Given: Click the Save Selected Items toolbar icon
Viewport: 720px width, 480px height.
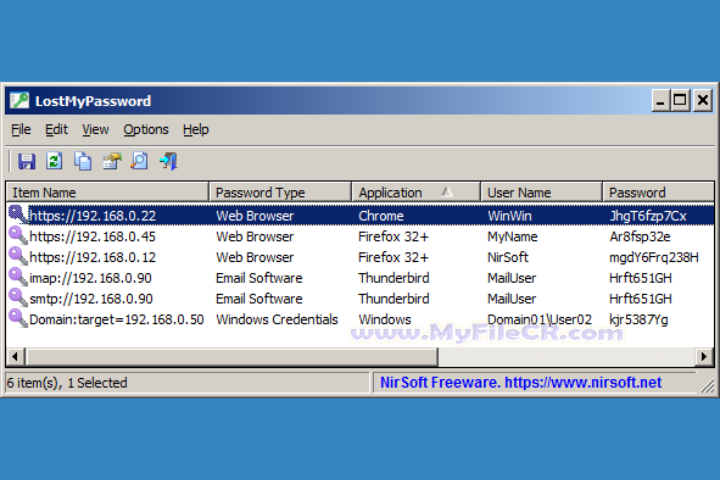Looking at the screenshot, I should point(27,161).
